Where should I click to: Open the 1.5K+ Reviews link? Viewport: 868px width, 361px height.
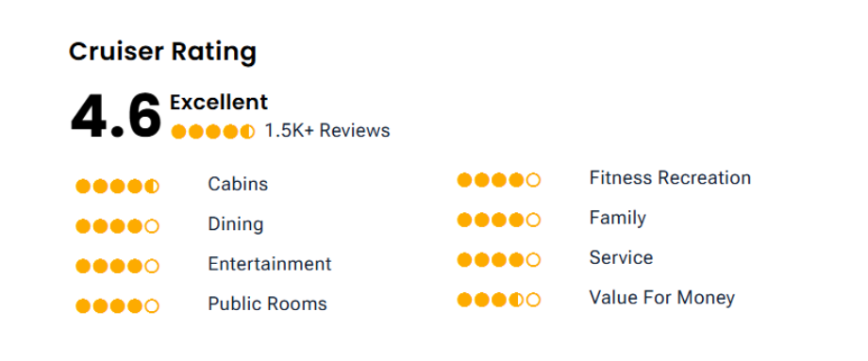coord(327,130)
